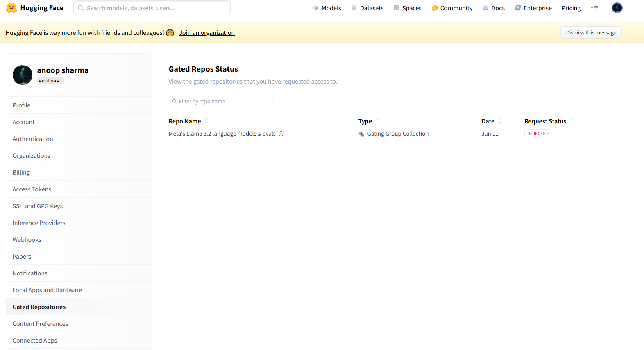The image size is (644, 350).
Task: Click the Models cube icon
Action: pyautogui.click(x=316, y=8)
